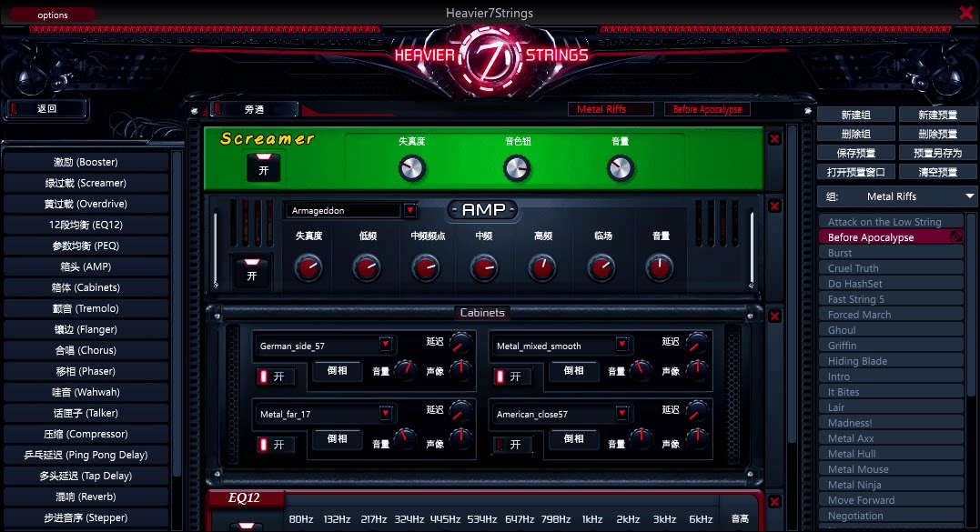Select the Metal Ninja preset

891,485
